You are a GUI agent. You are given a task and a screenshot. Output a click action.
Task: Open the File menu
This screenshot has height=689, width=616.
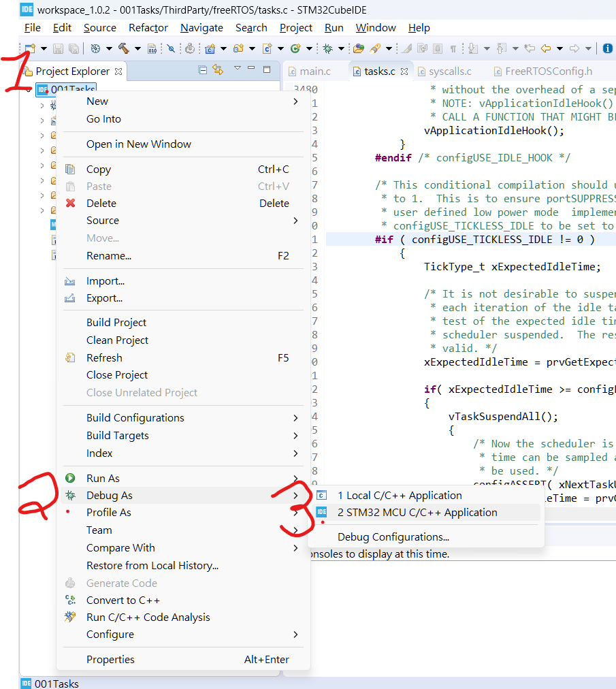click(33, 28)
